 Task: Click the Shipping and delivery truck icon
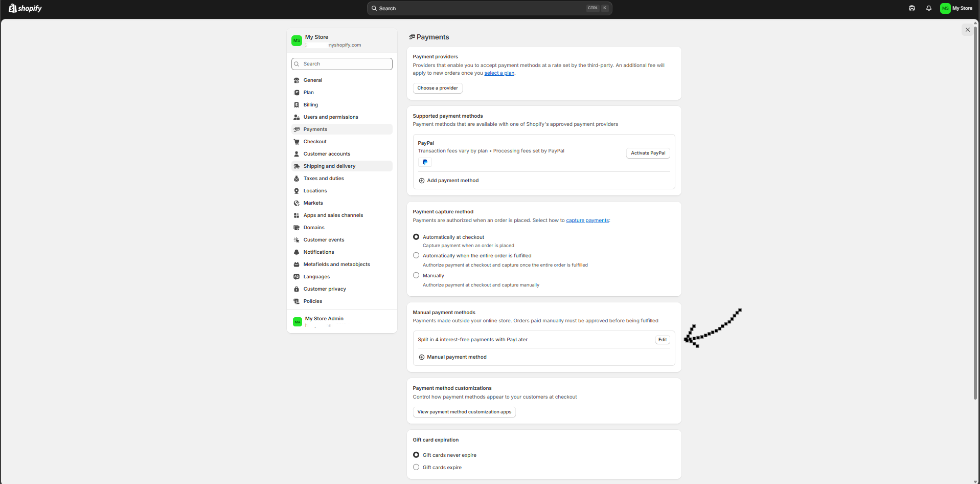297,166
